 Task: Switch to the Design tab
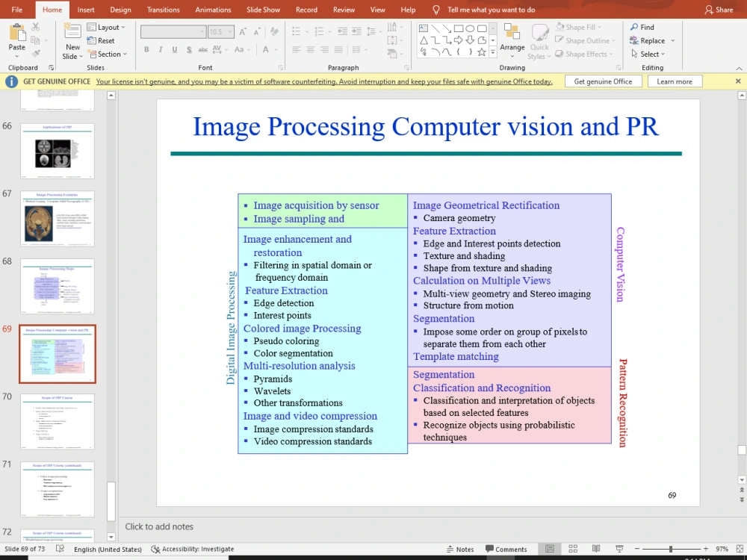pos(120,10)
